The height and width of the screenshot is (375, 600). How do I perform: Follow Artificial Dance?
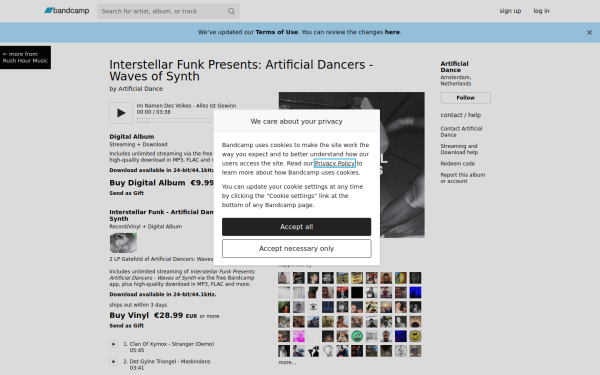[466, 98]
